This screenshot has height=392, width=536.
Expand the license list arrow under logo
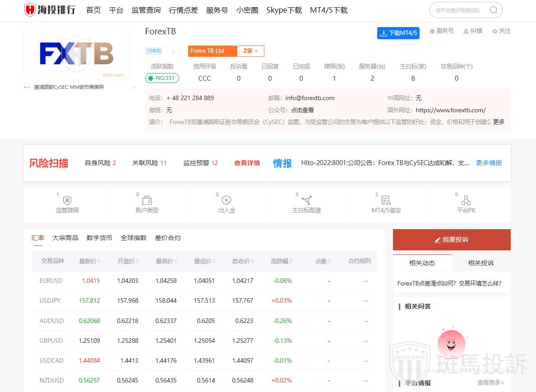tap(134, 87)
